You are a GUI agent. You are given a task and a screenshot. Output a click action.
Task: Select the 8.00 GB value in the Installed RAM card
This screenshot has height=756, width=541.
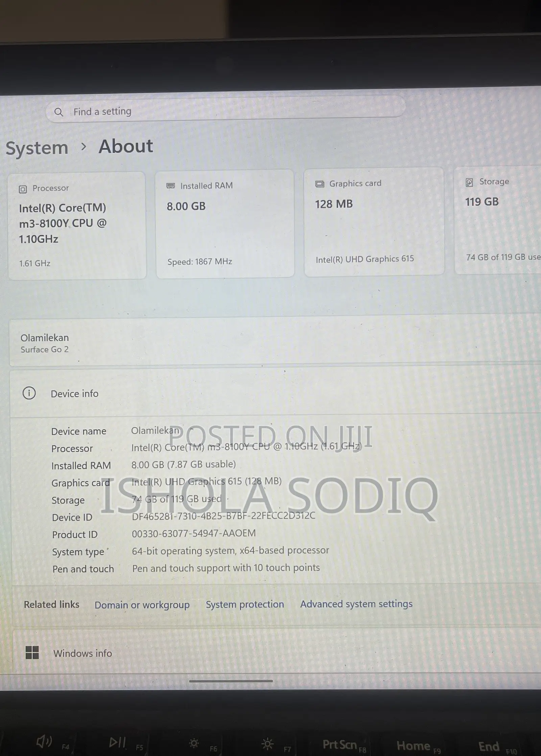click(x=186, y=206)
